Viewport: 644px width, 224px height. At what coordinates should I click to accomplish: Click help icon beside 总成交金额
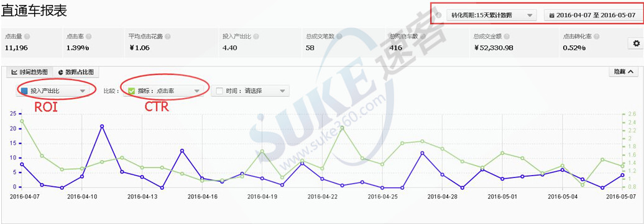click(x=507, y=37)
